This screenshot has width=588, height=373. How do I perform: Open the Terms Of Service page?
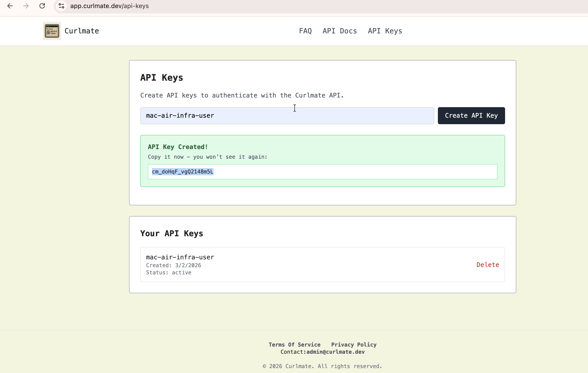(x=294, y=345)
